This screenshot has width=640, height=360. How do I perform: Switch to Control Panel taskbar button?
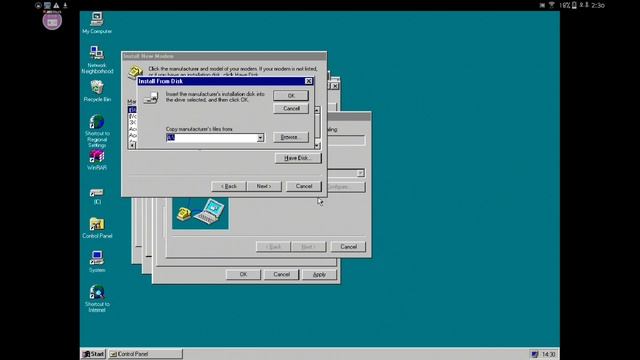(145, 354)
